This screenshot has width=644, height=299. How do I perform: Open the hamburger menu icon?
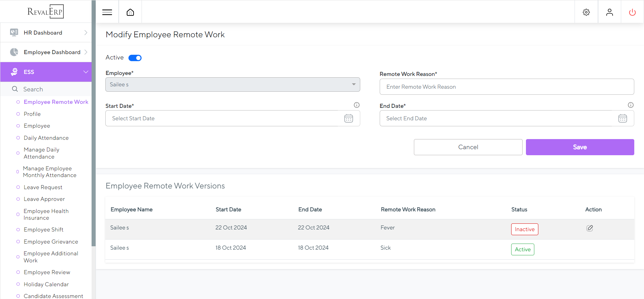(x=107, y=12)
